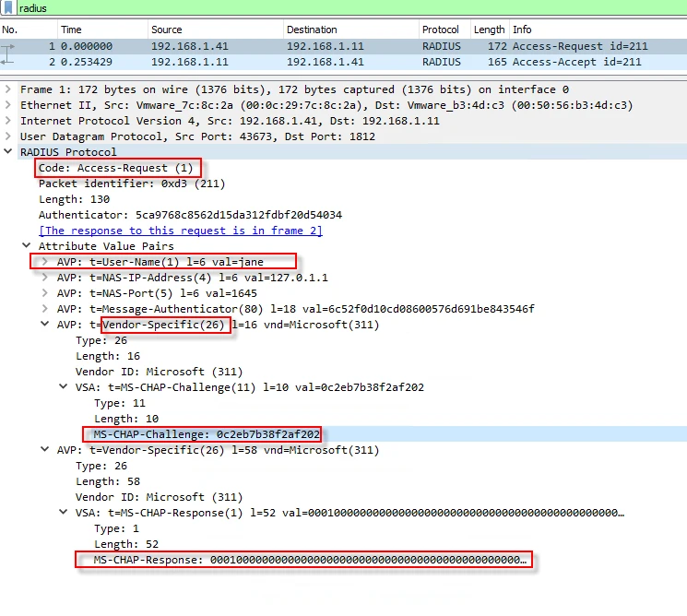Sort by the Protocol column header

[440, 30]
